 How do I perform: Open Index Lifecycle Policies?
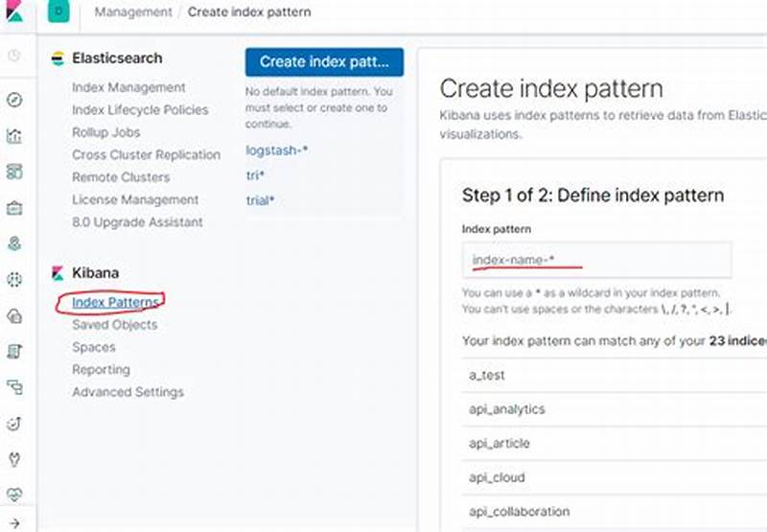[x=140, y=110]
